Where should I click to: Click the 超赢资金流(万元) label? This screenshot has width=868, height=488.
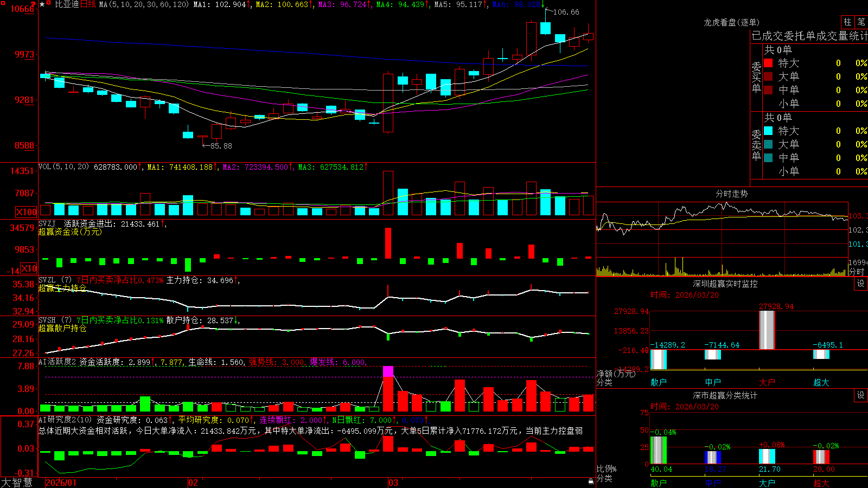tap(70, 232)
